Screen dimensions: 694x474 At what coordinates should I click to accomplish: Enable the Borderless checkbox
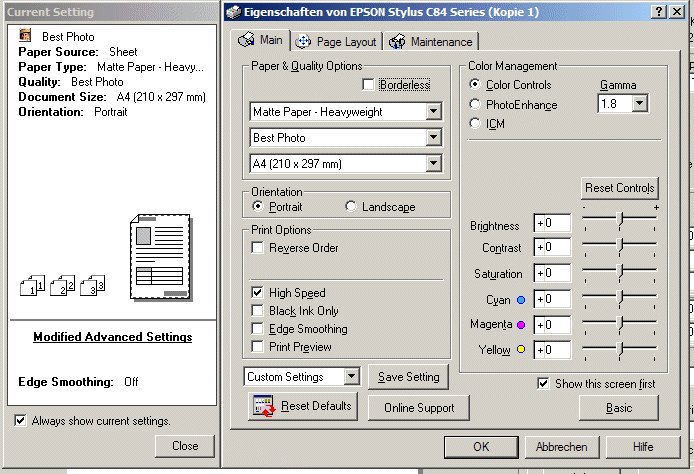click(x=368, y=84)
